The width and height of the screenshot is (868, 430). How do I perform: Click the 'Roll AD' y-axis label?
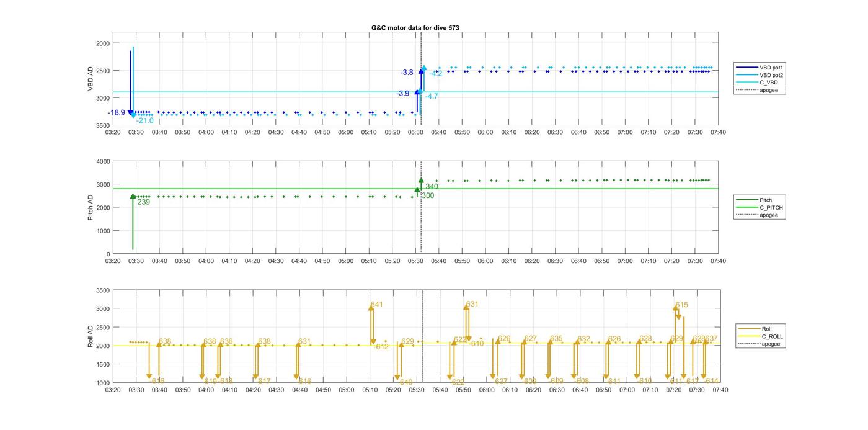(x=91, y=336)
